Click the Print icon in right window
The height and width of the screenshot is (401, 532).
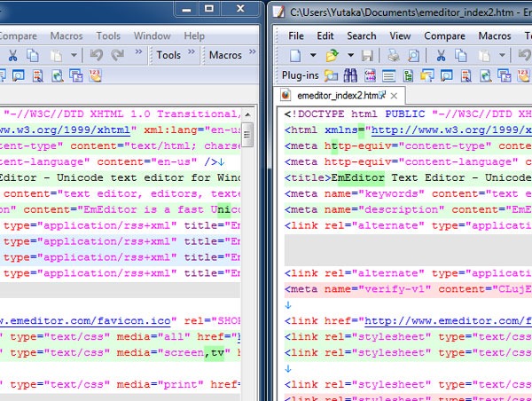[x=393, y=55]
